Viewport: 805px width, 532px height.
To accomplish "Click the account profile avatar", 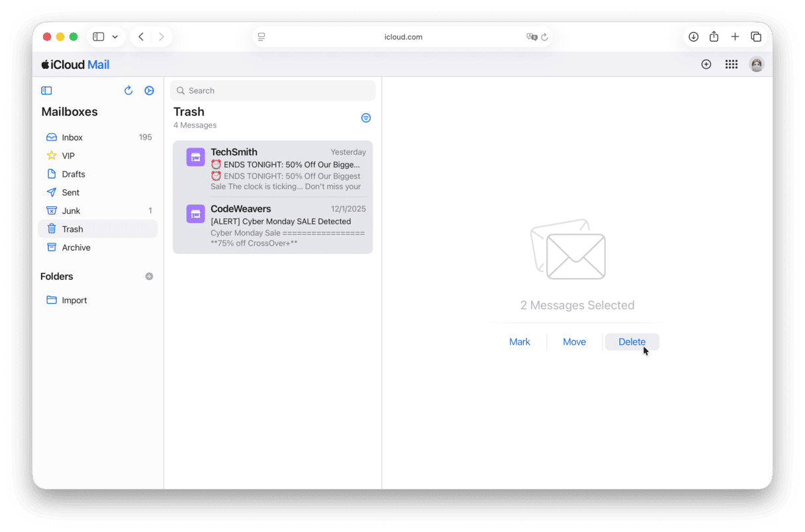I will [756, 64].
